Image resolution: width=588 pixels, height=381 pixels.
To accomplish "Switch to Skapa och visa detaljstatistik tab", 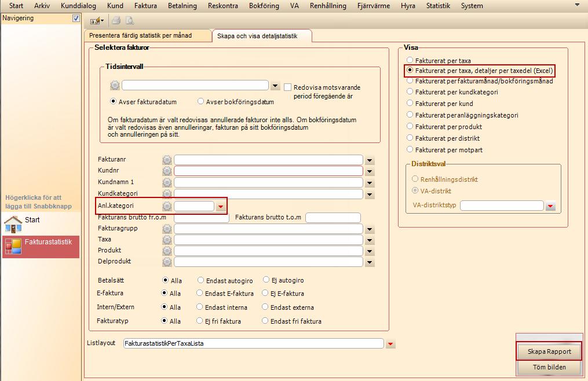I will 261,36.
